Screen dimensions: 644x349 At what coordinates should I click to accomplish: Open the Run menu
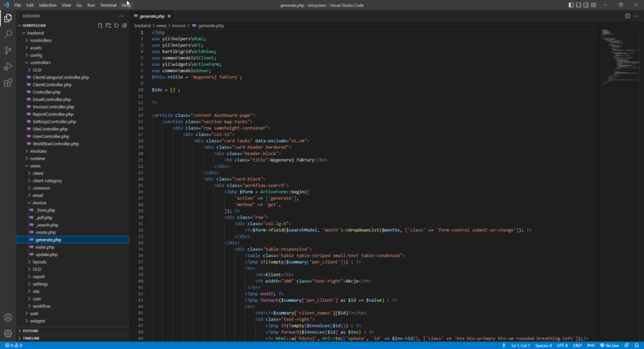[91, 5]
